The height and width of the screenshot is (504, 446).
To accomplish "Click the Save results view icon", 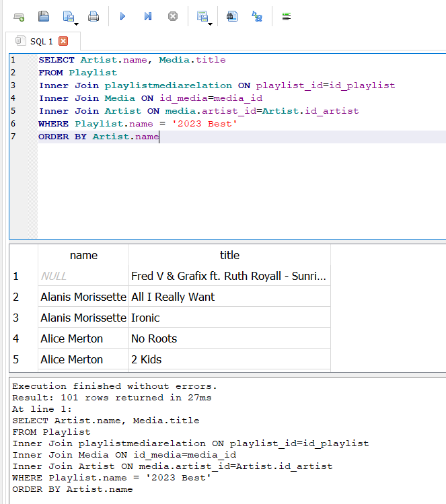I will [x=202, y=16].
